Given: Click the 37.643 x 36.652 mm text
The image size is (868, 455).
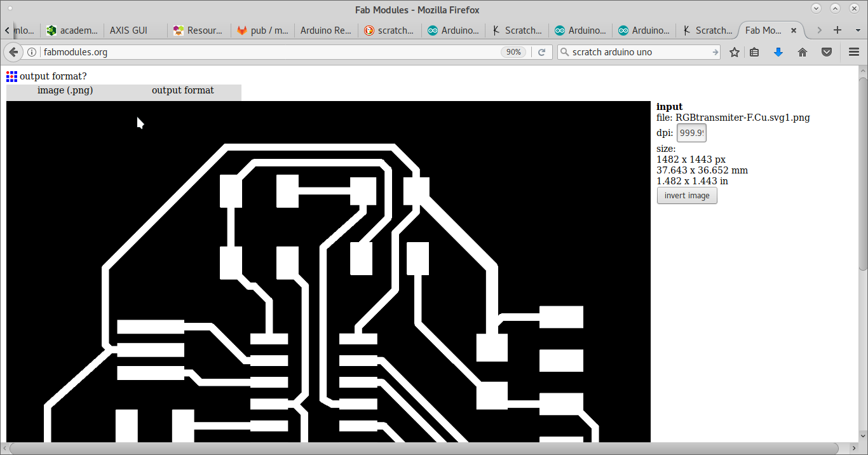Looking at the screenshot, I should click(702, 170).
